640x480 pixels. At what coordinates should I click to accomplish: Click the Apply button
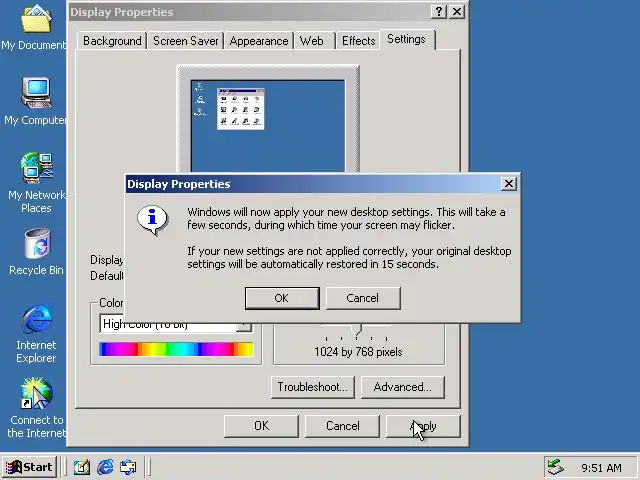pyautogui.click(x=423, y=426)
